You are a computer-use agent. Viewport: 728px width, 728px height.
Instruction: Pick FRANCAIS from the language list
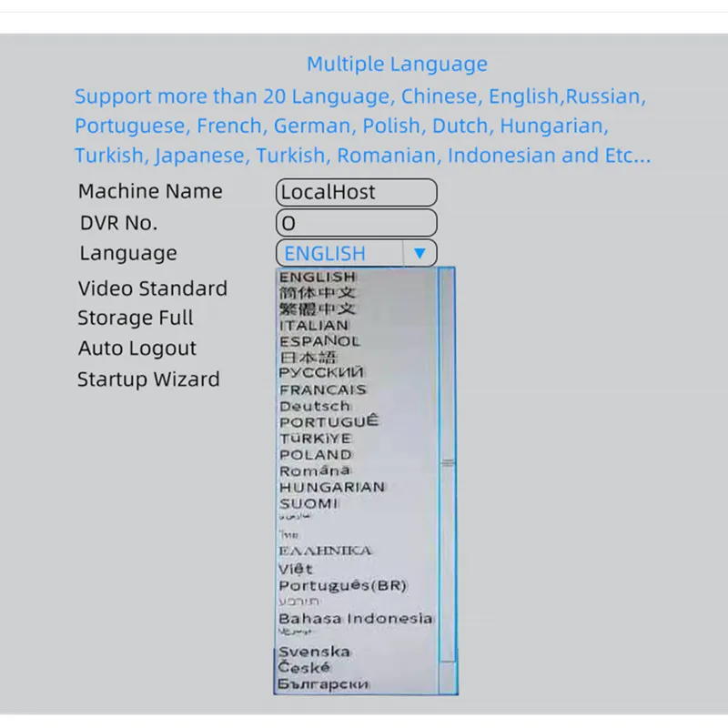coord(323,389)
